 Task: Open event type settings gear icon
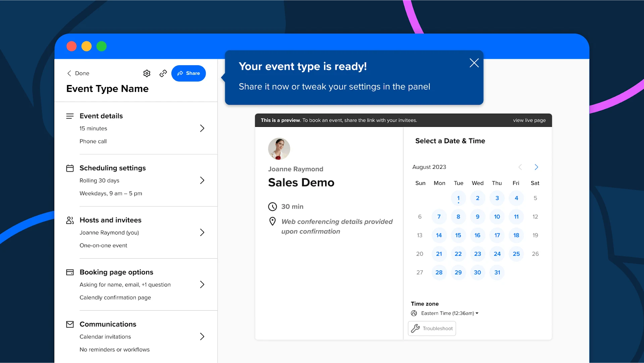coord(147,73)
